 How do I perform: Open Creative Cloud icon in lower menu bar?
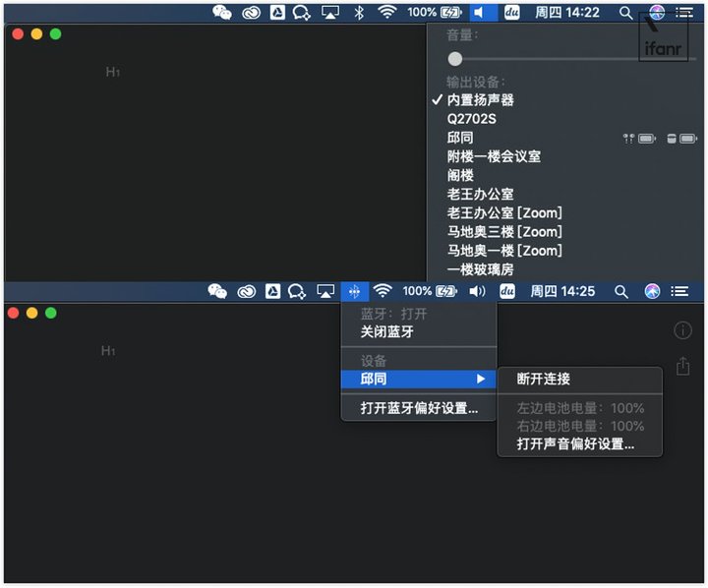(247, 292)
